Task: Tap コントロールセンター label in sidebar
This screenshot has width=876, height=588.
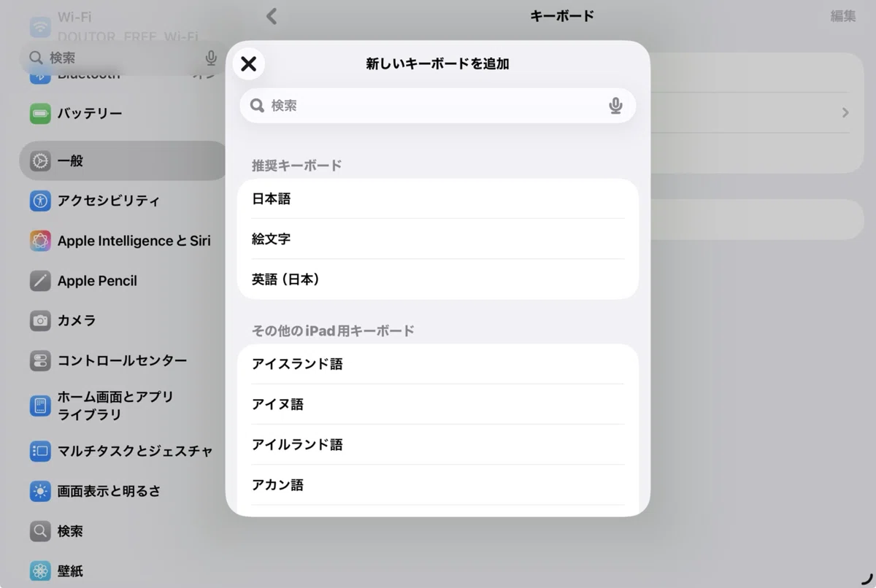Action: click(122, 360)
